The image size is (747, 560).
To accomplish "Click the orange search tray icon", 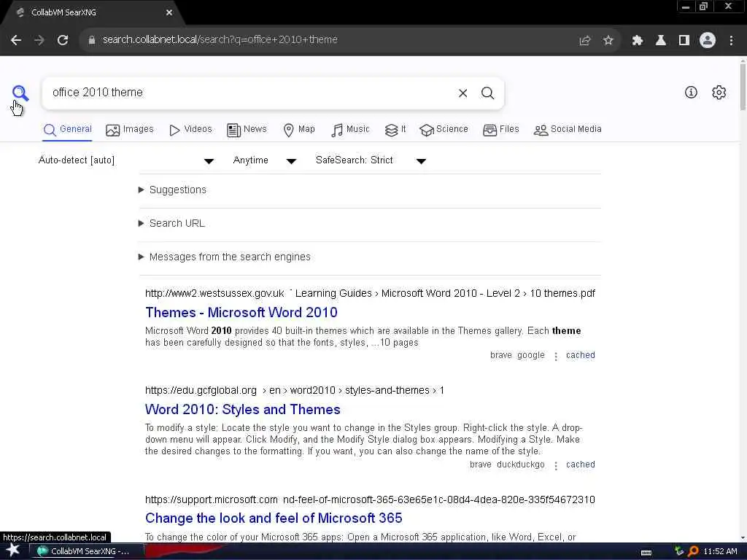I will coord(693,551).
